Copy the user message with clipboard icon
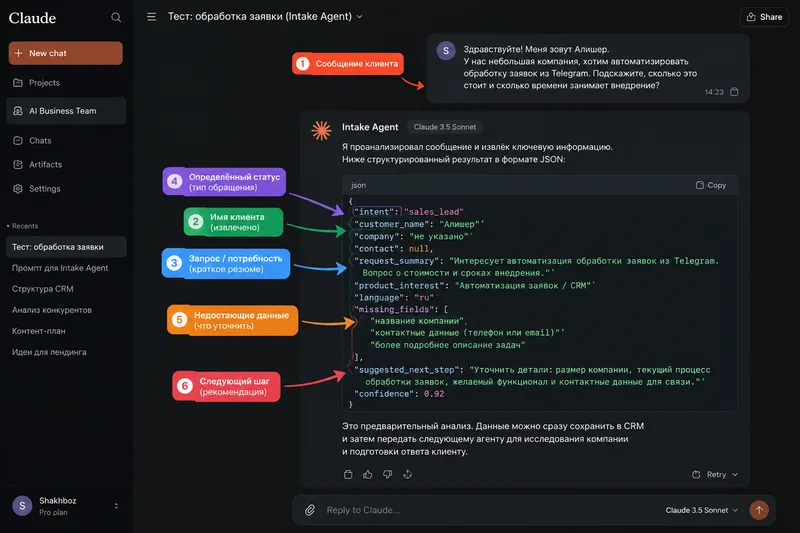 click(x=734, y=92)
